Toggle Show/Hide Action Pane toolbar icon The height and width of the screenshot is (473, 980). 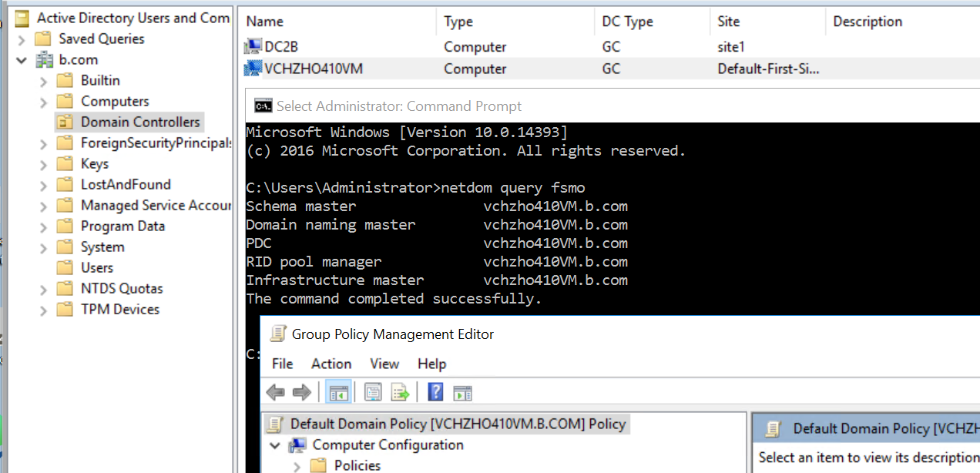pos(462,393)
